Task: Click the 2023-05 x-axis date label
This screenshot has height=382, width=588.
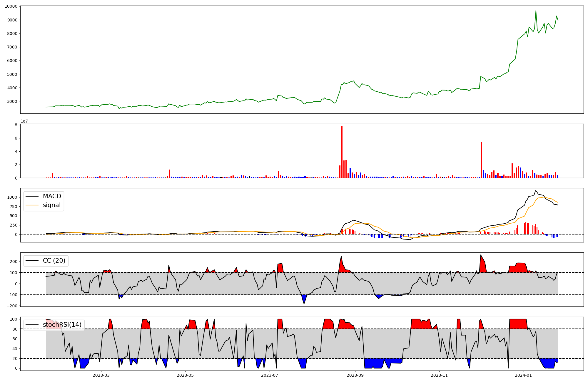Action: point(185,375)
